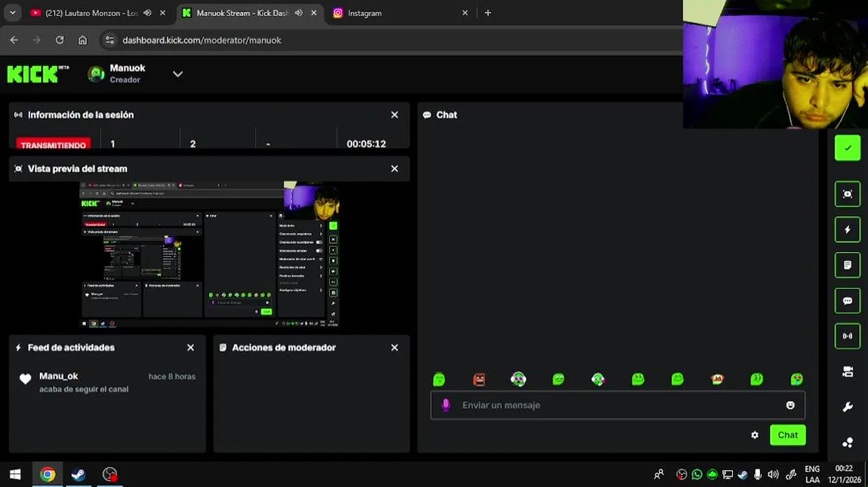The height and width of the screenshot is (487, 868).
Task: Click the 00:05:12 stream duration
Action: point(366,144)
